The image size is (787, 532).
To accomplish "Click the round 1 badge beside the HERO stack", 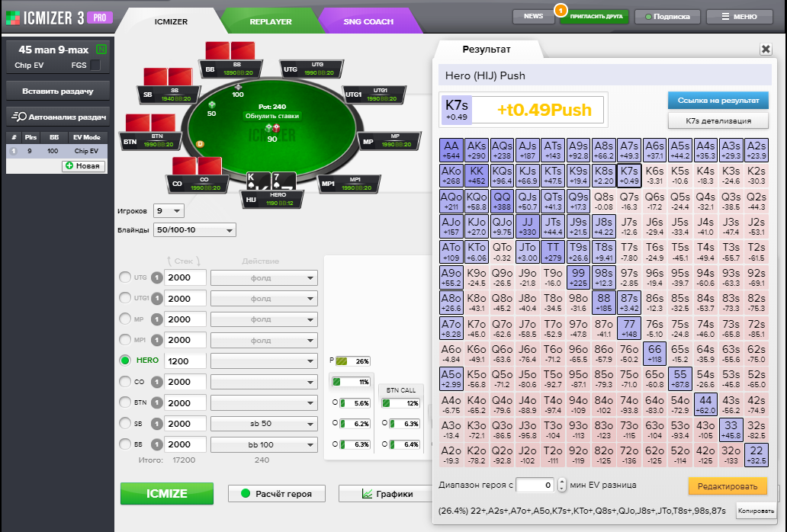I will [157, 361].
